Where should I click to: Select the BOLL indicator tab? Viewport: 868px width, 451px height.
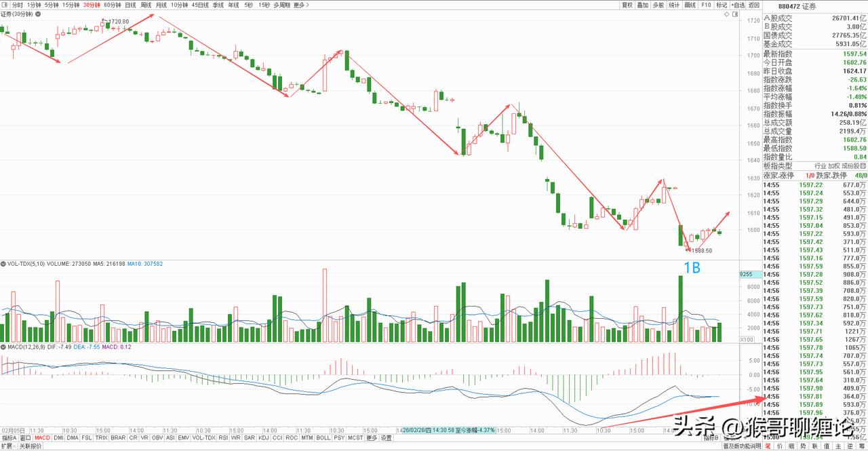[x=323, y=437]
